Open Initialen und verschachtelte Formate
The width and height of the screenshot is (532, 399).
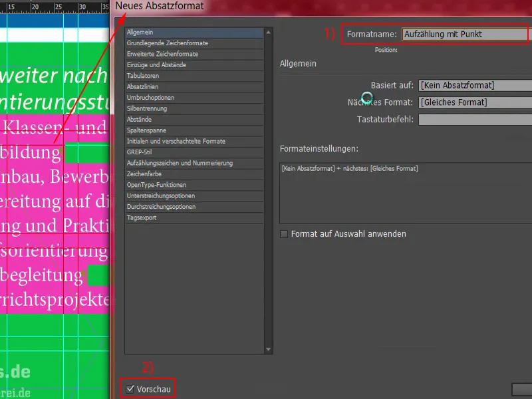[194, 141]
